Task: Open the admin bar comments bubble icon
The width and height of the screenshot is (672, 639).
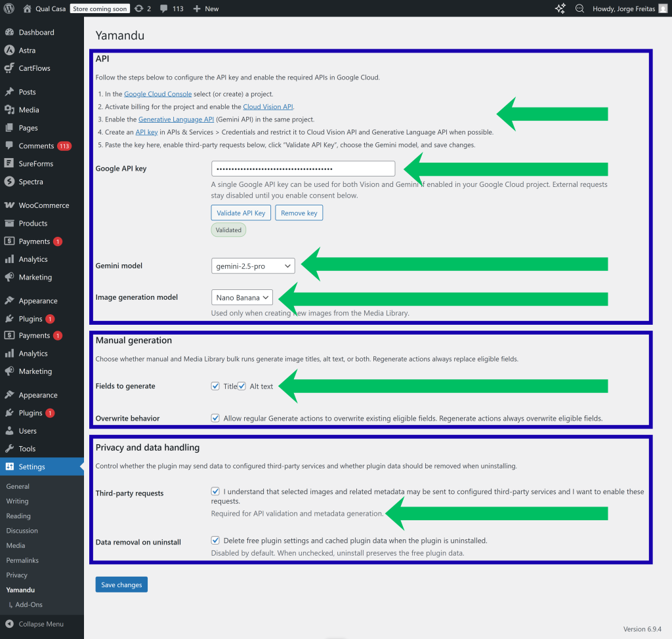Action: [163, 9]
